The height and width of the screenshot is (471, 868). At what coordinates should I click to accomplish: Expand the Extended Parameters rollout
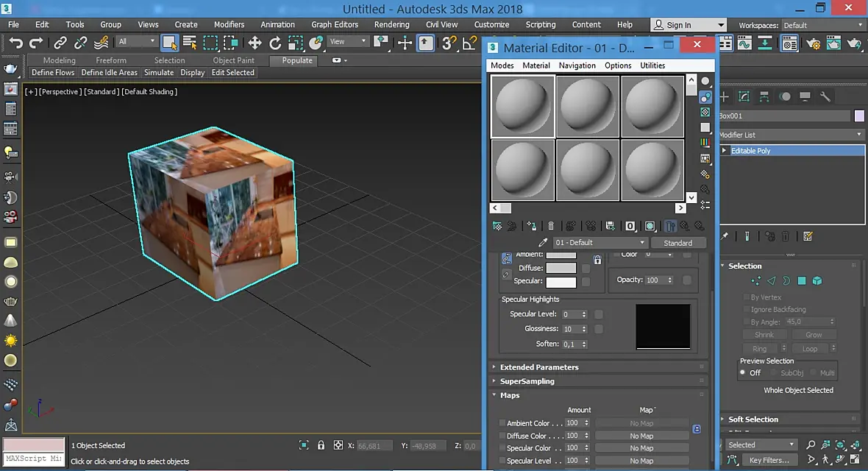(538, 367)
